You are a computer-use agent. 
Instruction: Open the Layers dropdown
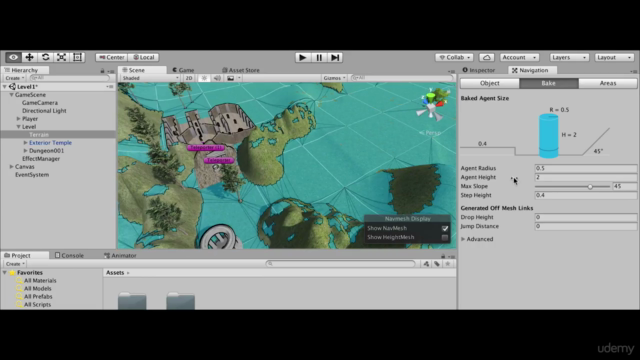[x=569, y=58]
